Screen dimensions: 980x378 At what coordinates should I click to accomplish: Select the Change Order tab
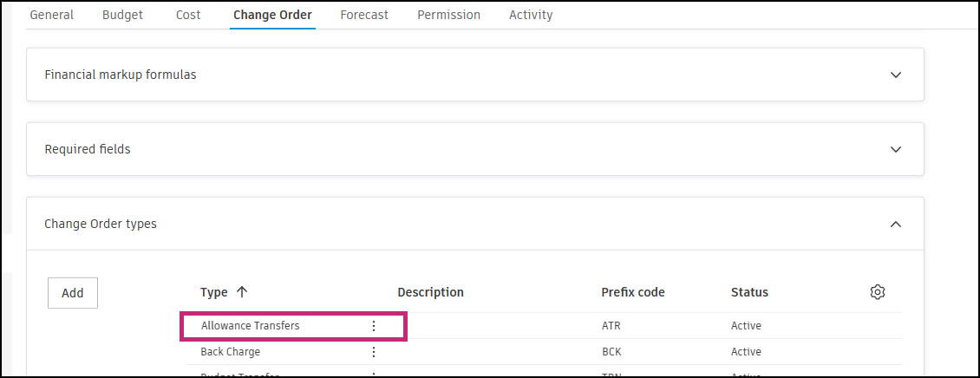click(x=272, y=15)
